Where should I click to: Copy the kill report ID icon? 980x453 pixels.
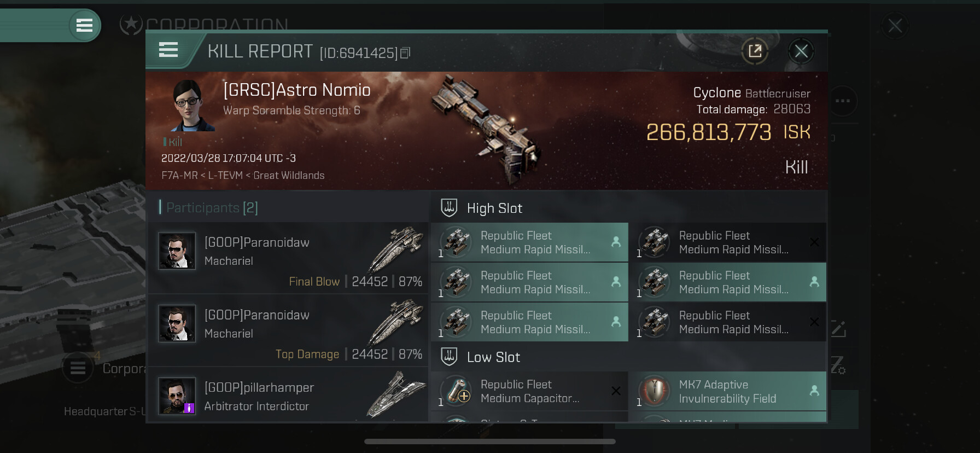coord(405,53)
